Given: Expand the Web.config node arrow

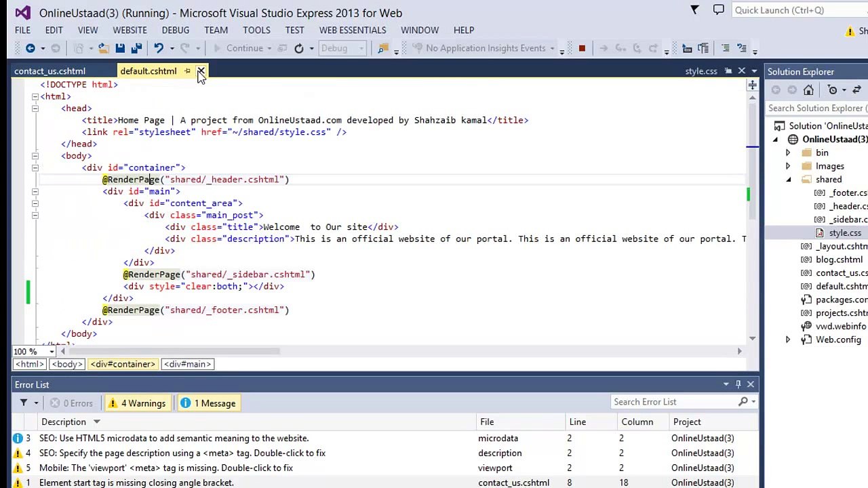Looking at the screenshot, I should pyautogui.click(x=788, y=340).
